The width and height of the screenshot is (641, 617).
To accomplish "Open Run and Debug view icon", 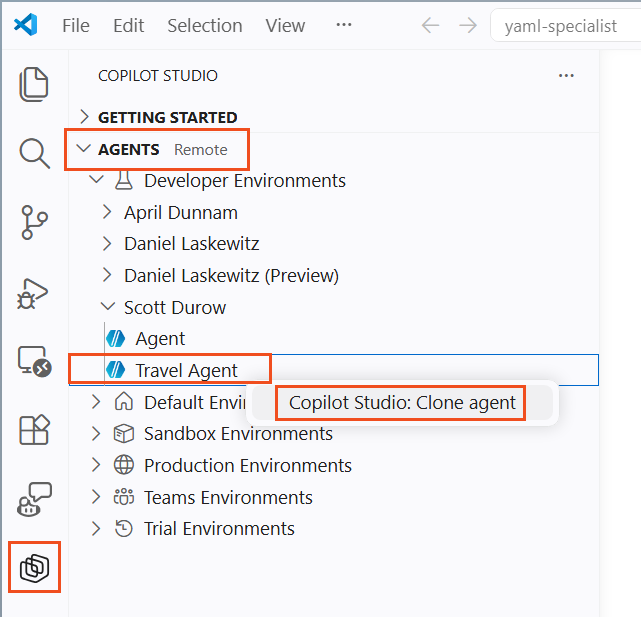I will 34,292.
